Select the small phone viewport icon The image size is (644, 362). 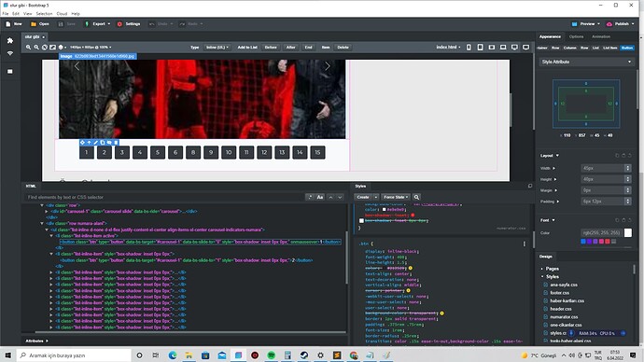[469, 48]
